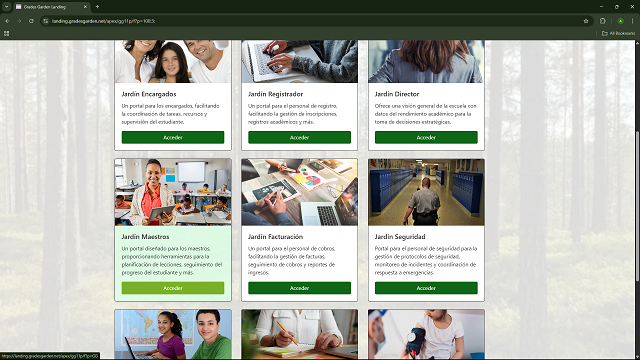Click Acceder under Jardín Seguridad
640x360 pixels.
(426, 288)
